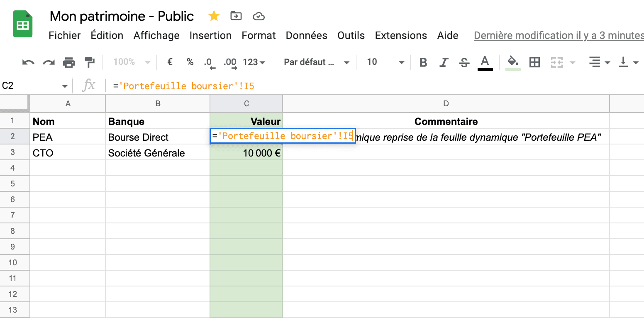Click the fx function icon

(x=89, y=86)
